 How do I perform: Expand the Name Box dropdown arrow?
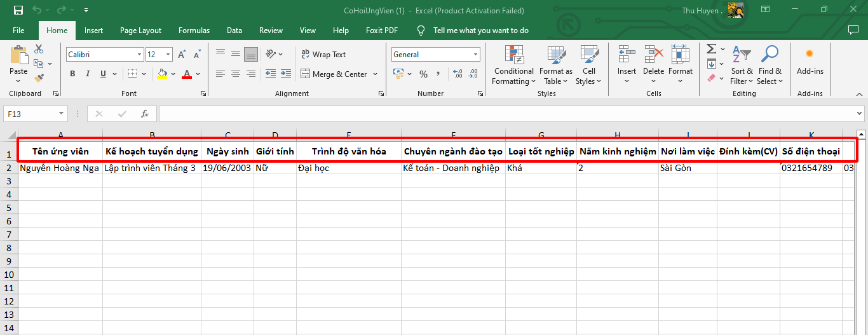point(62,114)
